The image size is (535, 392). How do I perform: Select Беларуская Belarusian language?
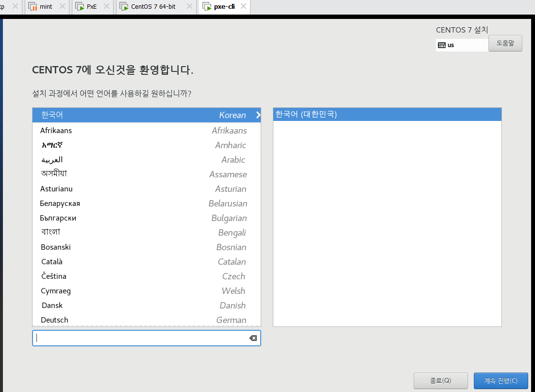point(147,204)
